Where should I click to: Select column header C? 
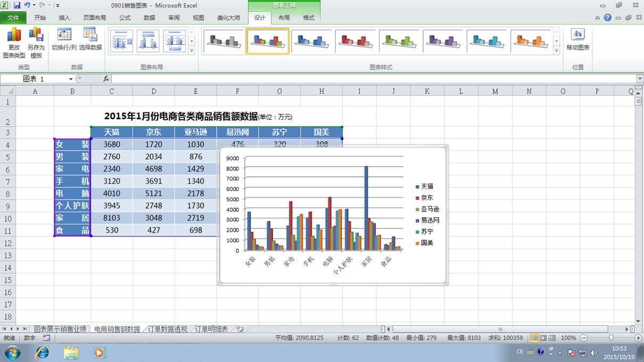(x=112, y=91)
